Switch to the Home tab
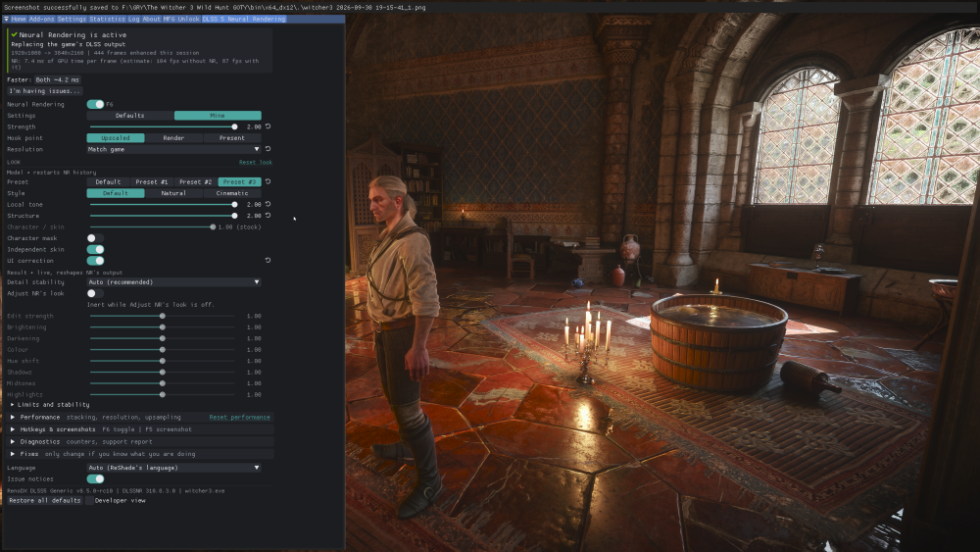The image size is (980, 552). tap(19, 20)
